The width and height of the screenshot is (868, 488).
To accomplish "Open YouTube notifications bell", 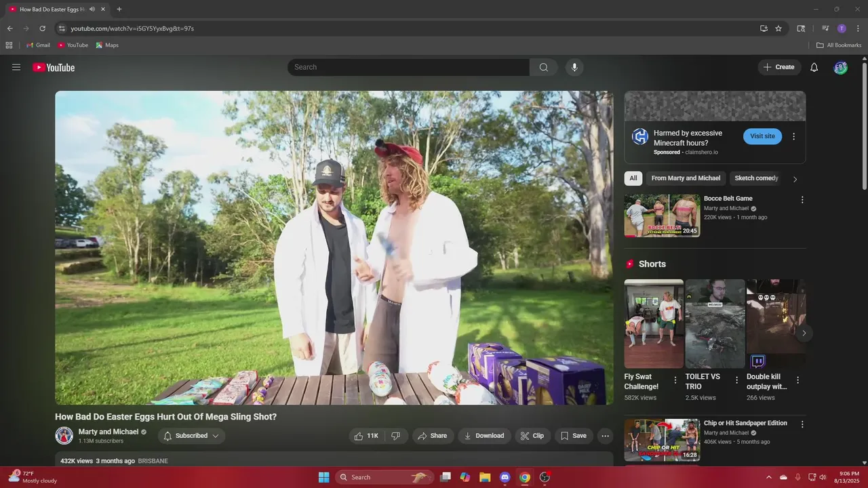I will [814, 67].
